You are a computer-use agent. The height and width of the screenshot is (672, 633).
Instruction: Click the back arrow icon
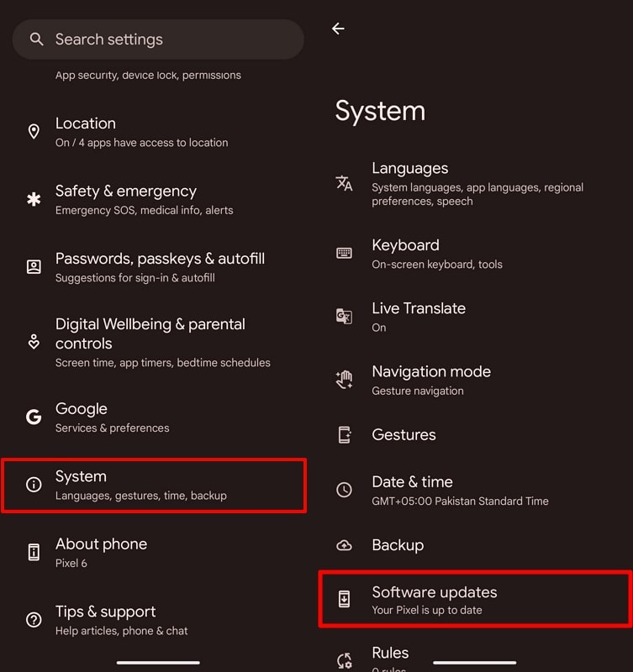338,29
